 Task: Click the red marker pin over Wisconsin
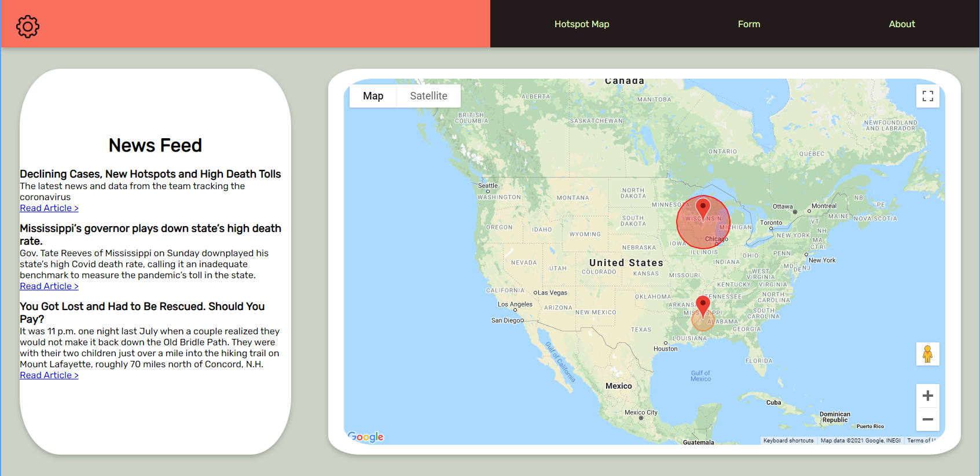pyautogui.click(x=703, y=209)
